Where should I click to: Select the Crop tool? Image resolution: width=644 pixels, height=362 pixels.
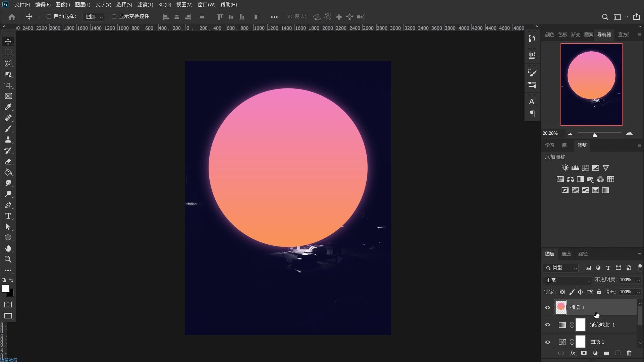[x=8, y=85]
